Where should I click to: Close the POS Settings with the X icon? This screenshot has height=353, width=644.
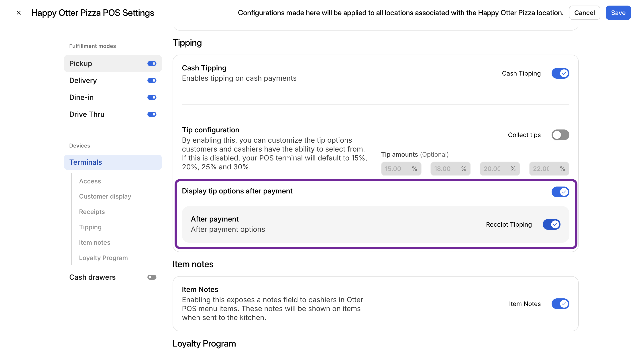click(x=19, y=13)
